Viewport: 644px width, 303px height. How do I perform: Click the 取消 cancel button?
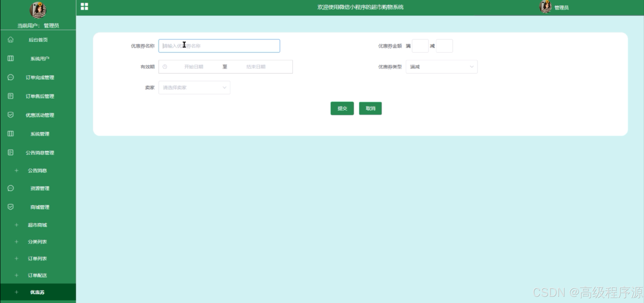pyautogui.click(x=370, y=108)
